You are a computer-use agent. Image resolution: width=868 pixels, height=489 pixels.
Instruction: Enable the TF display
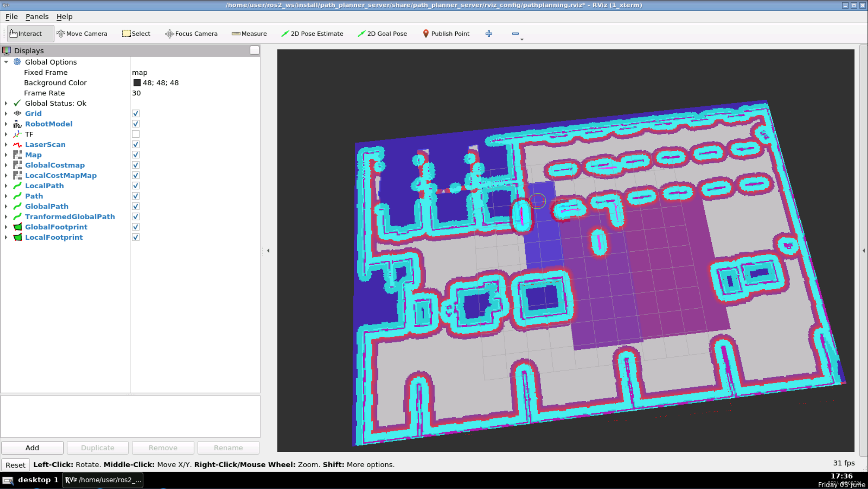click(x=136, y=134)
